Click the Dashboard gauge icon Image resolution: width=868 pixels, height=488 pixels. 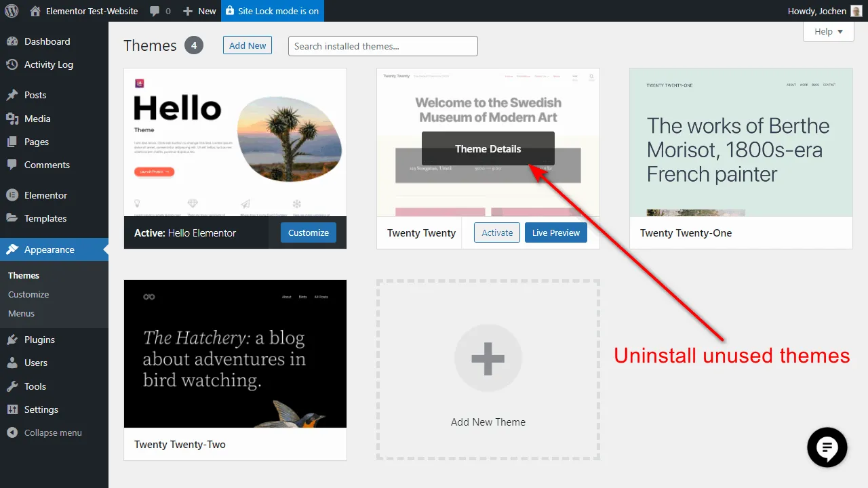click(x=12, y=41)
